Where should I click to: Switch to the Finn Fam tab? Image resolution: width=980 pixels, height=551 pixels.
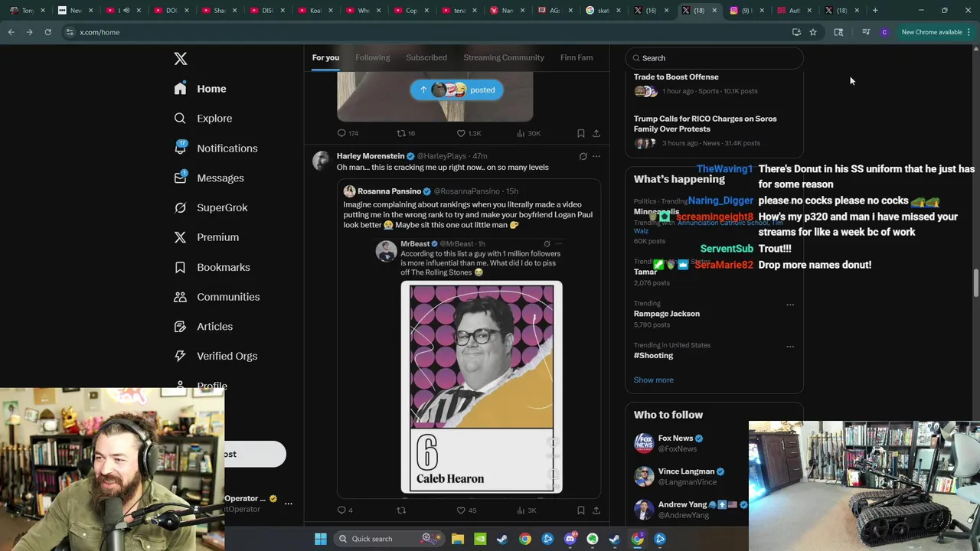[x=577, y=57]
